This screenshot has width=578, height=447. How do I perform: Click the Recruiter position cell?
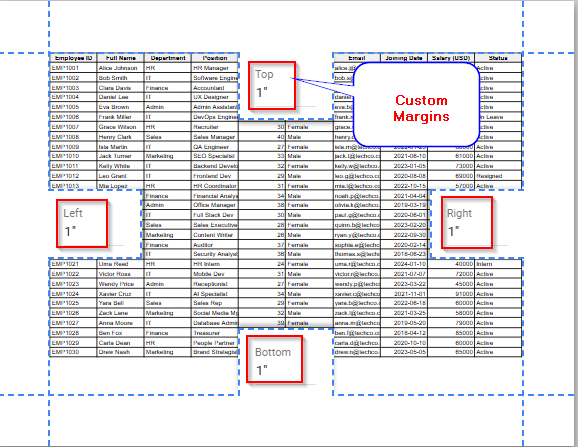click(215, 127)
